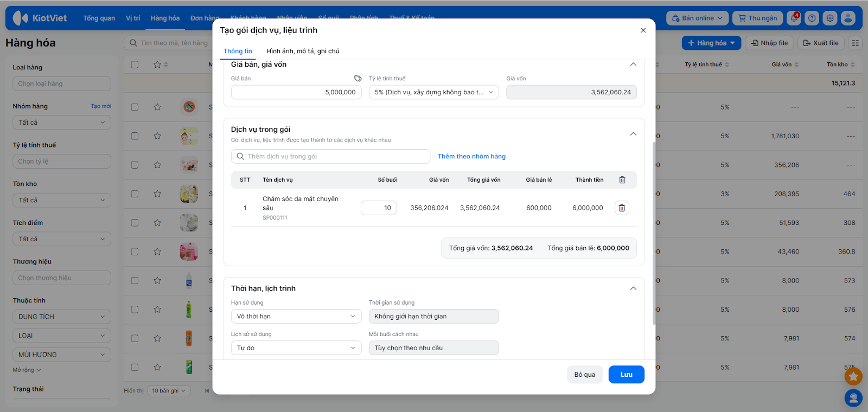Click the trash icon in the table header
The height and width of the screenshot is (412, 868).
(622, 180)
